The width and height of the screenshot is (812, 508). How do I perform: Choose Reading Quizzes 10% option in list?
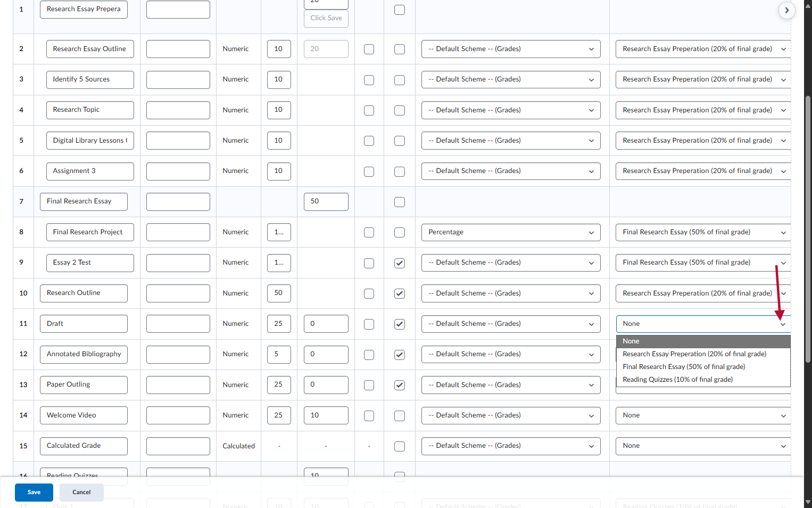703,380
